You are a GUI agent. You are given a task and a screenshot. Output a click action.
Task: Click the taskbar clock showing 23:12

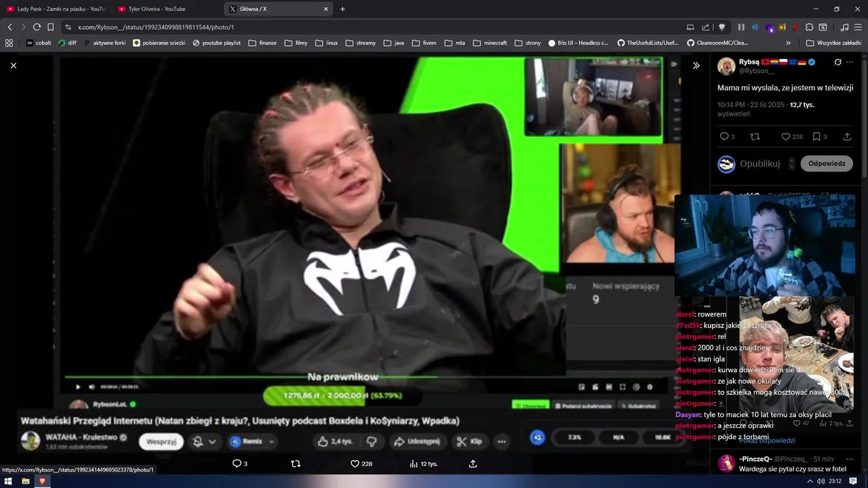(835, 481)
